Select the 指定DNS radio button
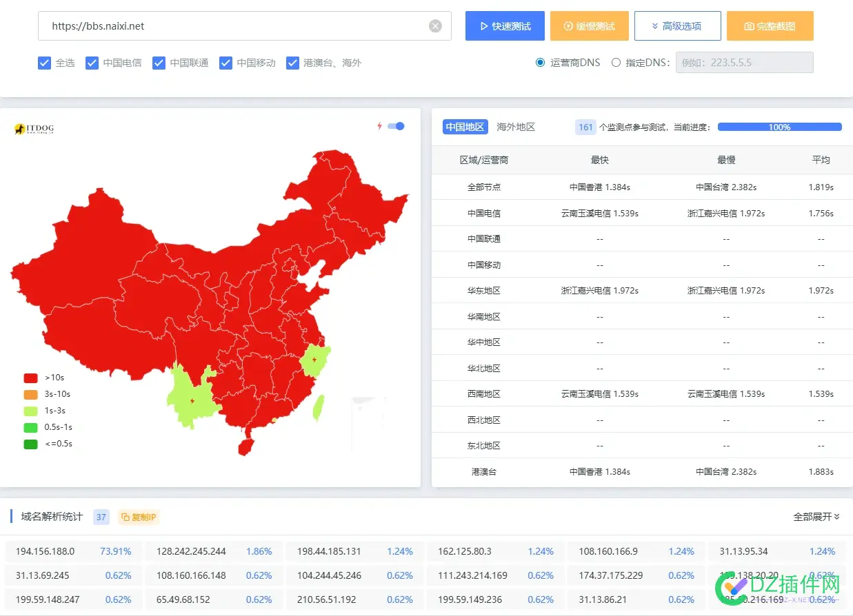853x616 pixels. click(x=616, y=62)
